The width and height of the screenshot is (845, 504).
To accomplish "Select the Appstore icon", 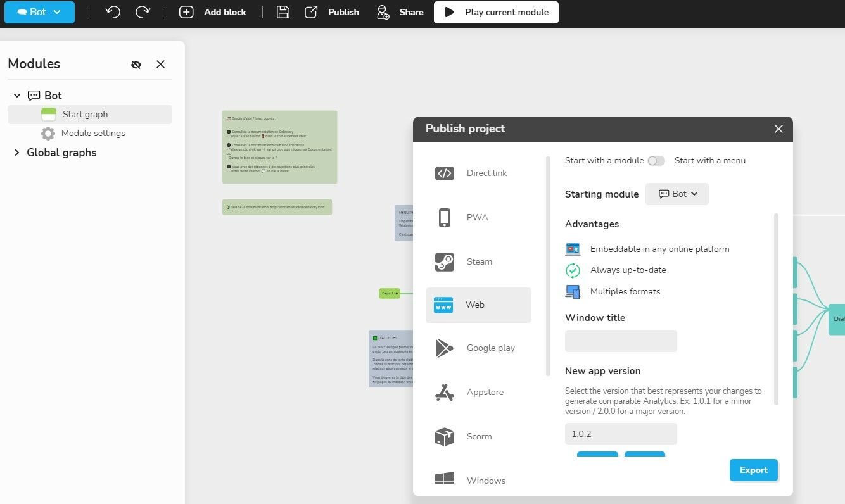I will [x=445, y=393].
